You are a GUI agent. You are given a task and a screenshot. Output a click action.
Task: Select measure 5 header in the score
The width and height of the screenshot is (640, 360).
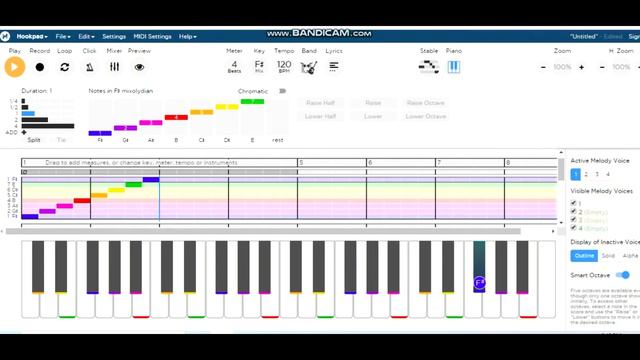(x=332, y=162)
